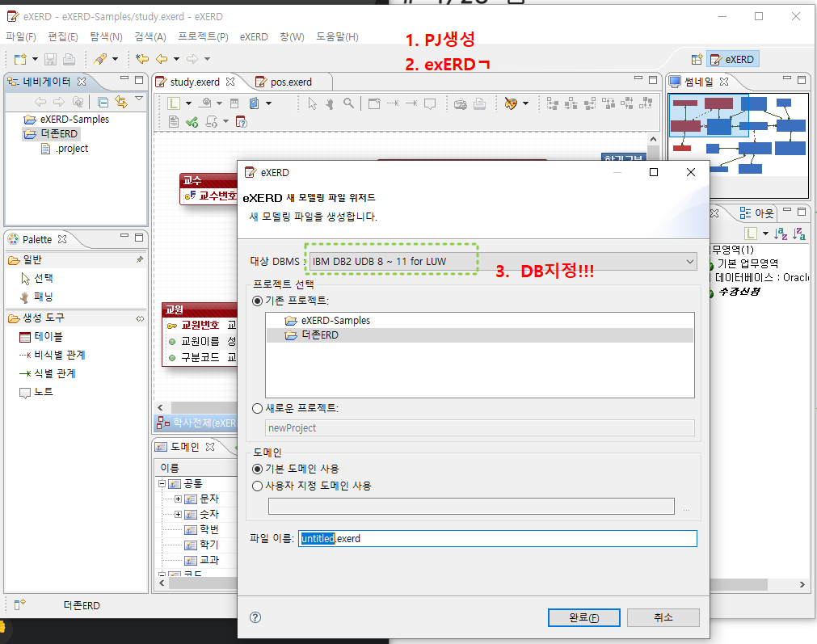Screen dimensions: 817x644
Task: Open the 대상 DBMS combo box
Action: [503, 262]
